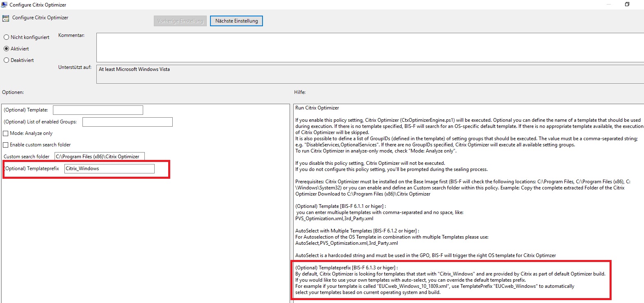Click help text 'AutoSelect,PVS_Optimization.xml,3rd_Party.xml'
Screen dimensions: 644x303
coord(347,243)
